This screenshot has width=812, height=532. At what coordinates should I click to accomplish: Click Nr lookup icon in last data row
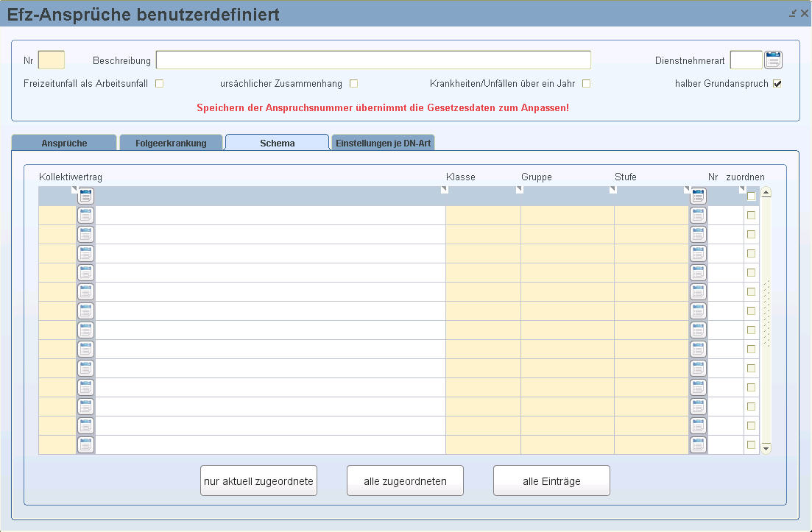pos(698,445)
